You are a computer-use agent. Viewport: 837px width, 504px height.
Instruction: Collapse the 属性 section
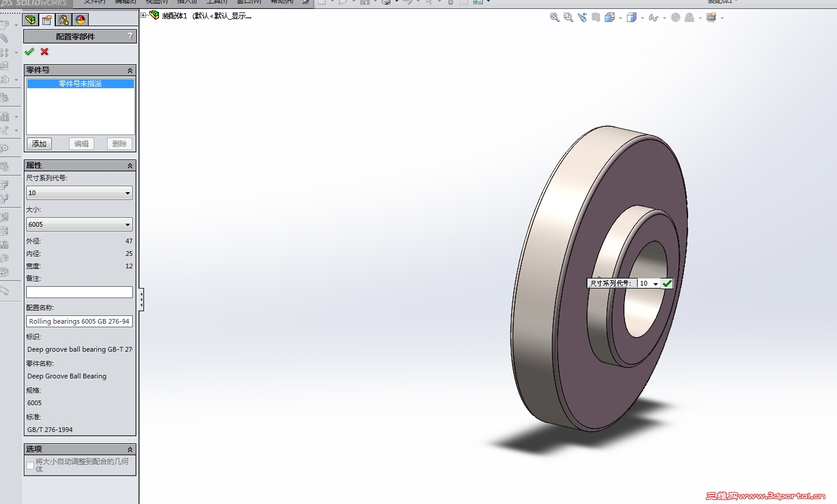coord(130,165)
